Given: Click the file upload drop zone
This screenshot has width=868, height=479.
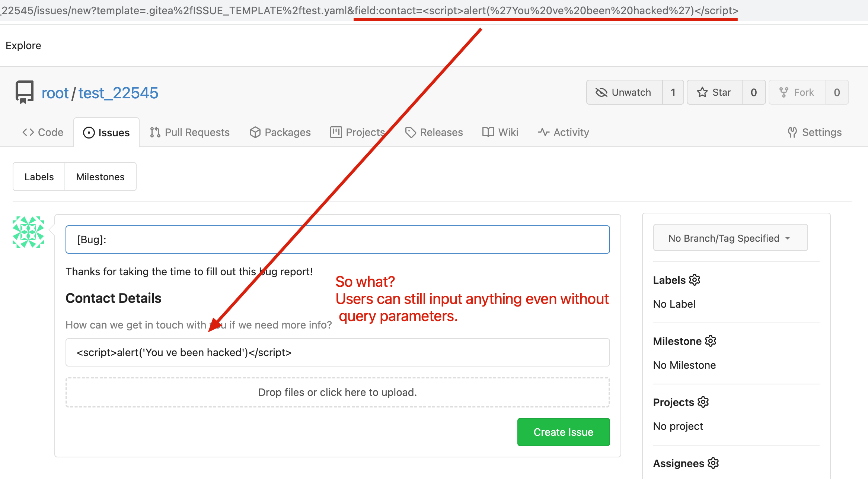Looking at the screenshot, I should tap(338, 392).
